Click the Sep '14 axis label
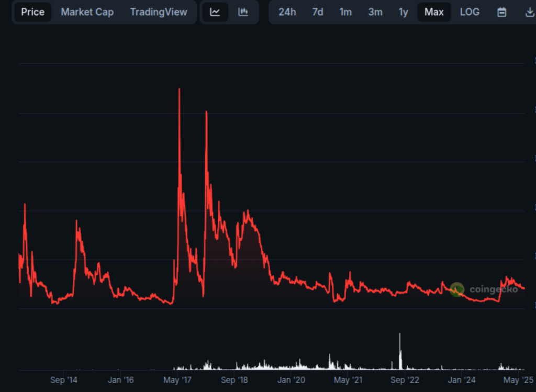Image resolution: width=536 pixels, height=392 pixels. click(64, 380)
